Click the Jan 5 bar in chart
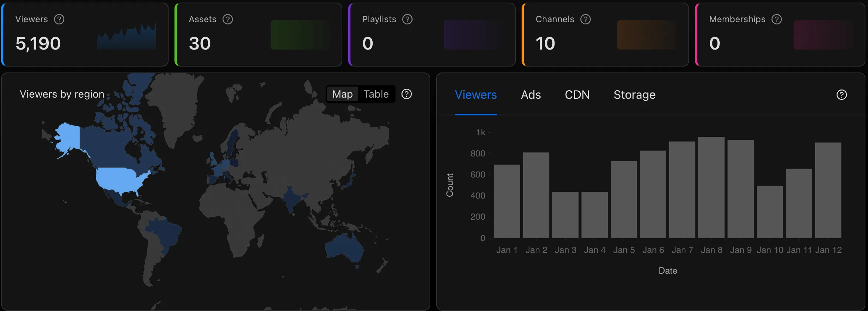 (x=624, y=200)
